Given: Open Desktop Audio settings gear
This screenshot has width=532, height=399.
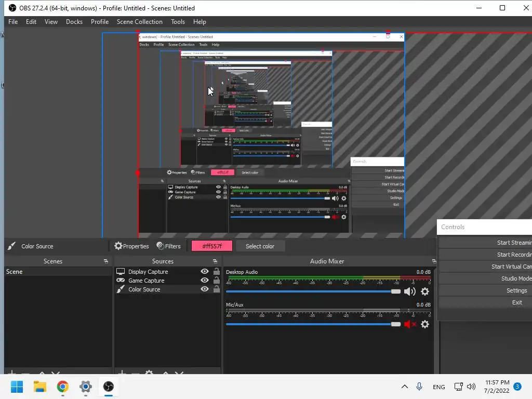Looking at the screenshot, I should pos(425,291).
